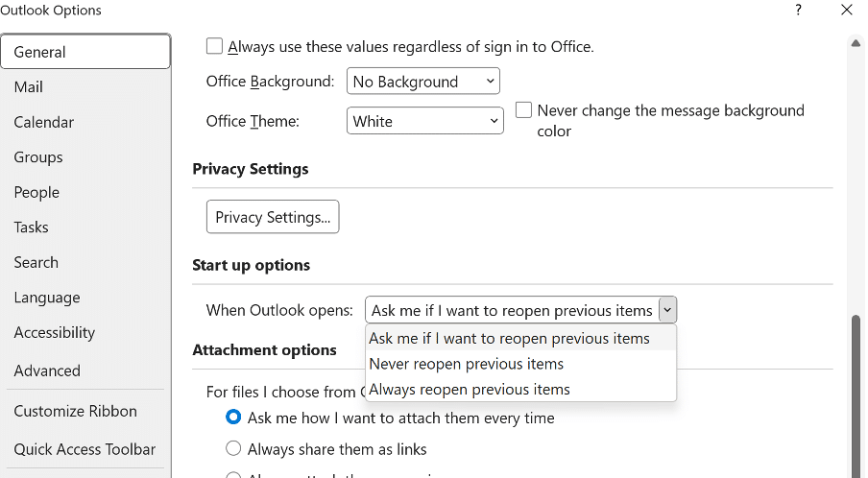Open the Office Theme dropdown
The height and width of the screenshot is (478, 868).
pyautogui.click(x=424, y=121)
